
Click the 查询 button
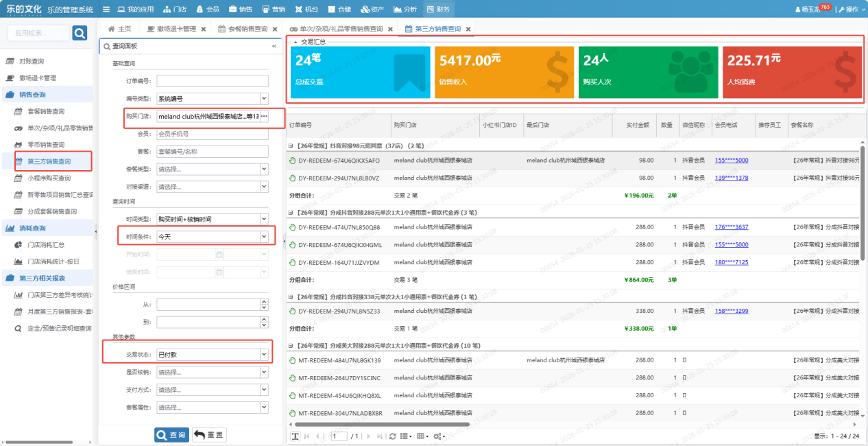point(171,435)
